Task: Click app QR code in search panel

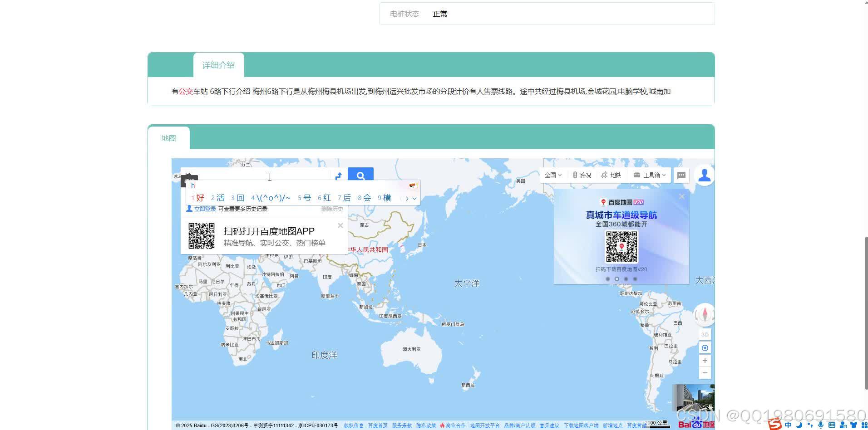Action: point(202,236)
